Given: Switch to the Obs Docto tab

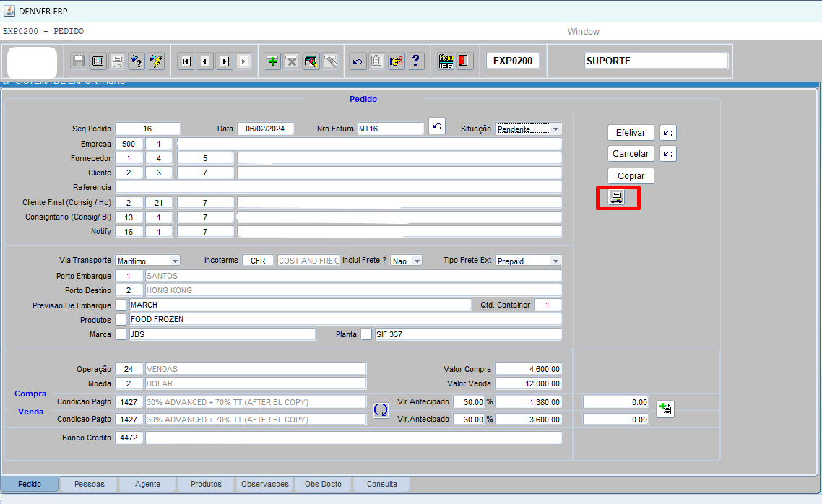Looking at the screenshot, I should [x=324, y=484].
